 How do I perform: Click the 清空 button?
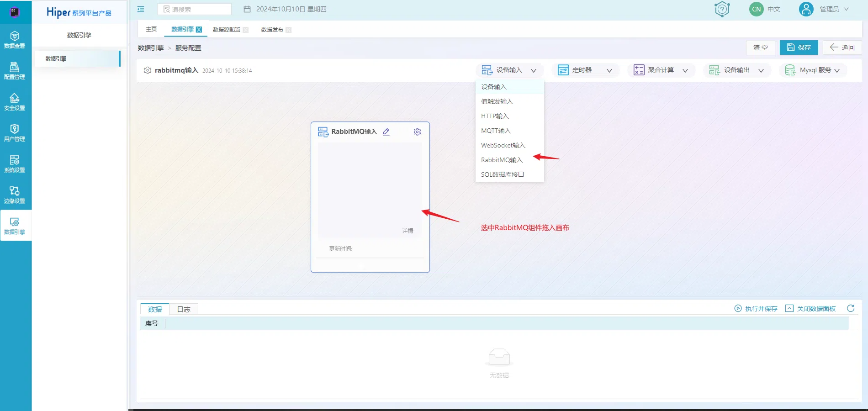pyautogui.click(x=761, y=47)
